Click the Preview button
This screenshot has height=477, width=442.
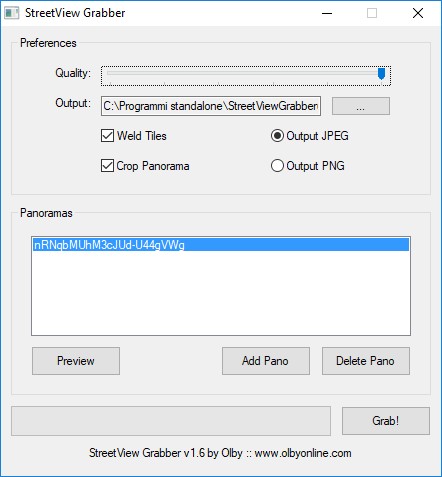(76, 361)
